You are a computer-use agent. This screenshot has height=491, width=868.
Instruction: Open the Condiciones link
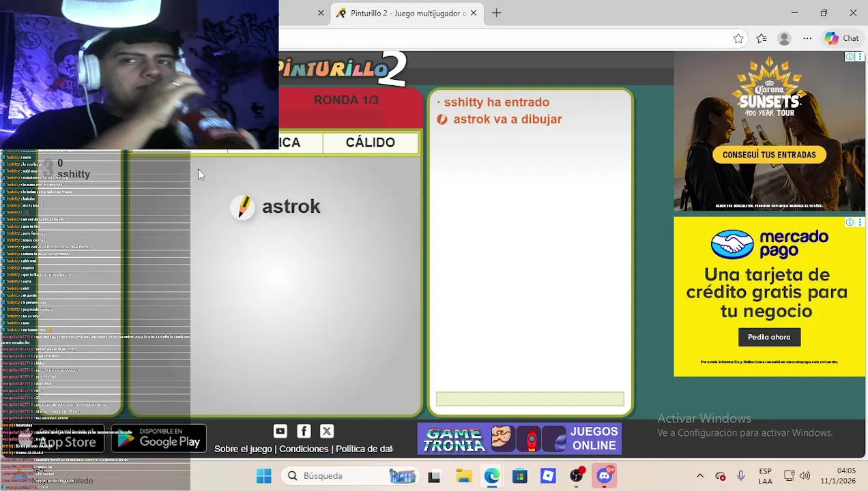coord(304,449)
